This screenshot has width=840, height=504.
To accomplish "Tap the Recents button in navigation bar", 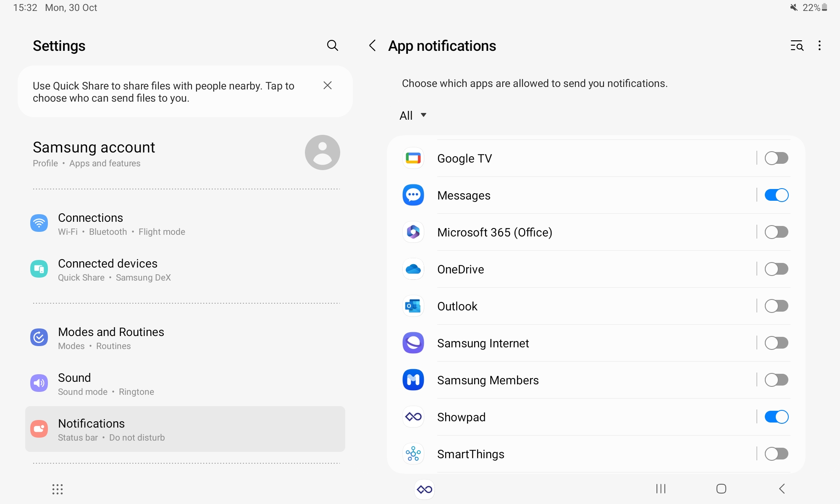I will tap(661, 489).
